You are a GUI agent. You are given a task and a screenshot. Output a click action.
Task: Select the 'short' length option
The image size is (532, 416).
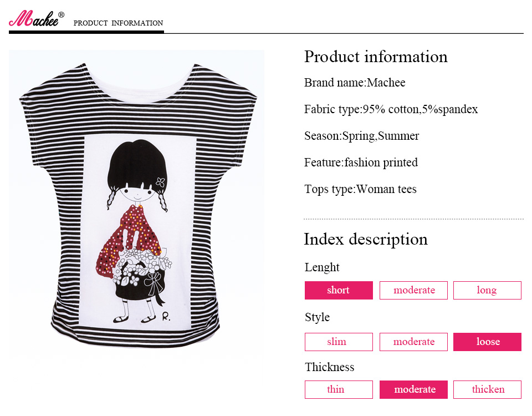(339, 290)
